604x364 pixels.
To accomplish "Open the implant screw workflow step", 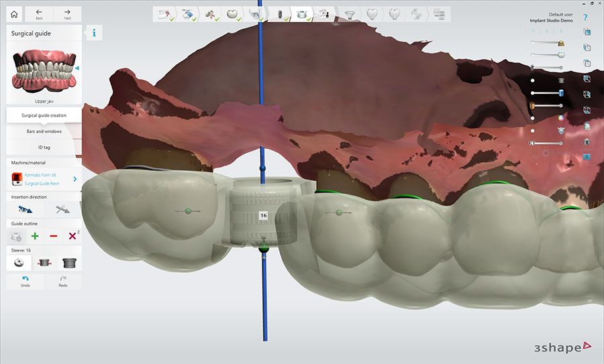I will (x=280, y=15).
